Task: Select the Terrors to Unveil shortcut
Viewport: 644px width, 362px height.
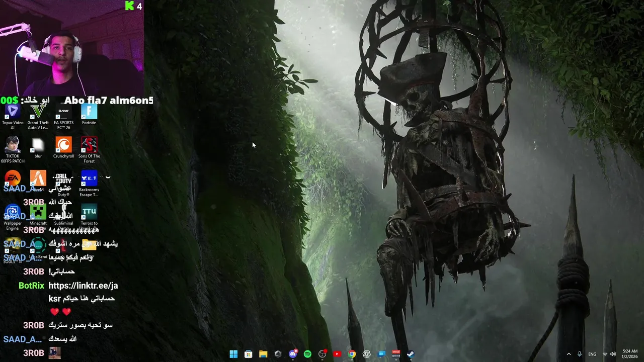Action: point(89,217)
